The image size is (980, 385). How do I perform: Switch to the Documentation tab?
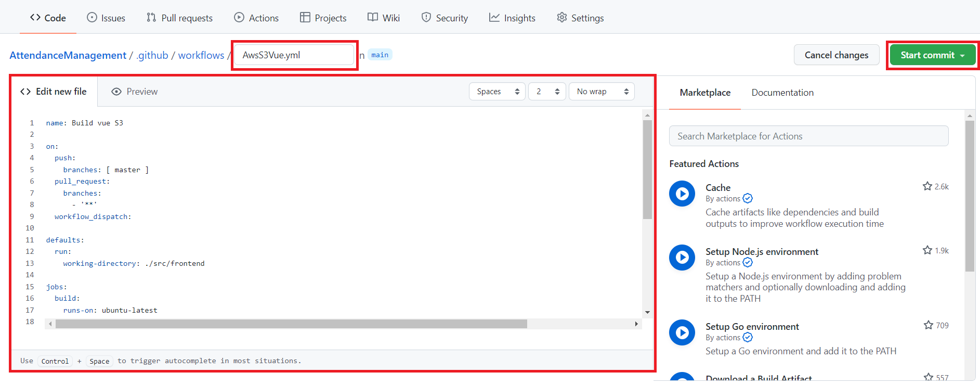782,93
